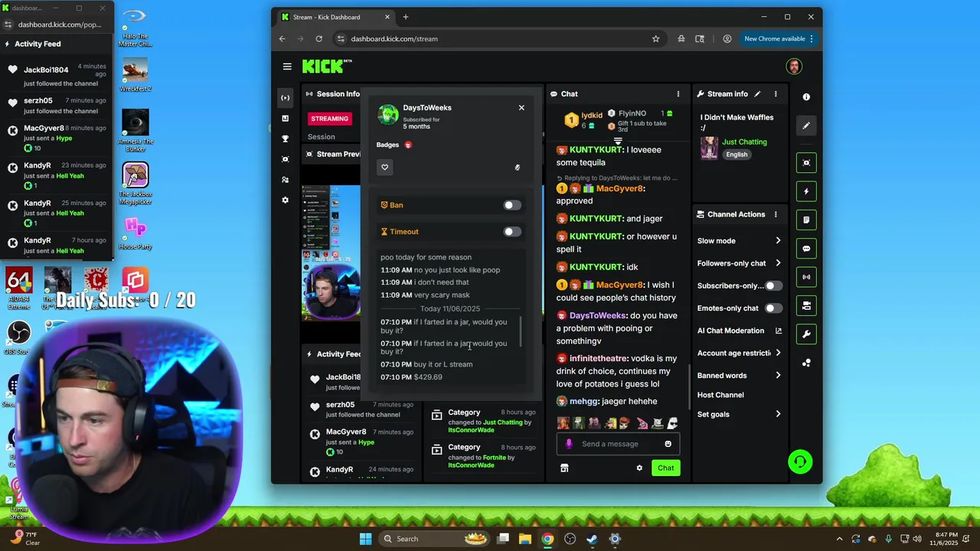Turn on Subscribers-only chat toggle

pos(773,285)
